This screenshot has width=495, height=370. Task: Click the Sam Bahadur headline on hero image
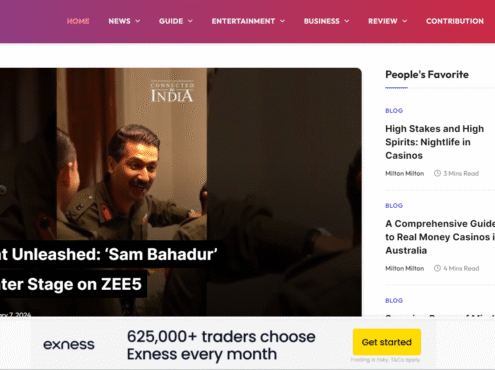[x=109, y=269]
